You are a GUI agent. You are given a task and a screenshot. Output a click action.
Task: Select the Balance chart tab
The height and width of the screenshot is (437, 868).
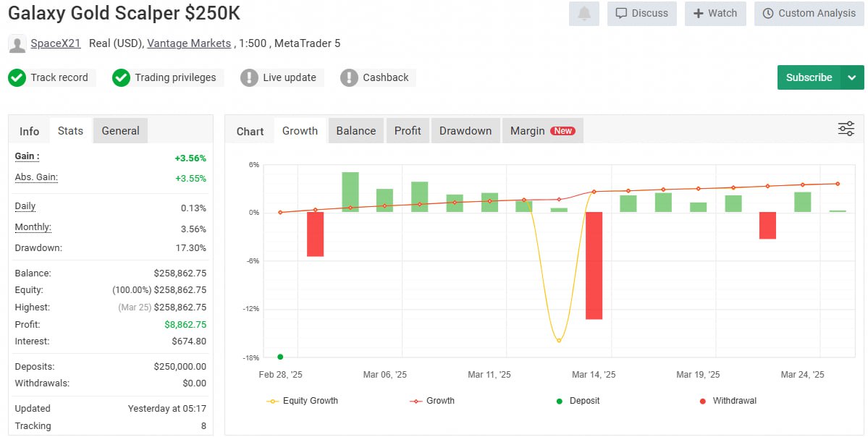tap(356, 130)
